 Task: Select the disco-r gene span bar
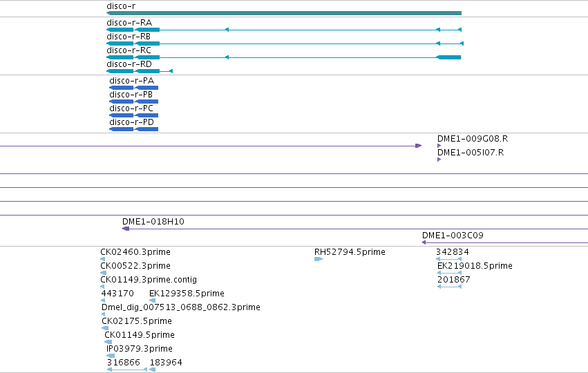click(284, 13)
